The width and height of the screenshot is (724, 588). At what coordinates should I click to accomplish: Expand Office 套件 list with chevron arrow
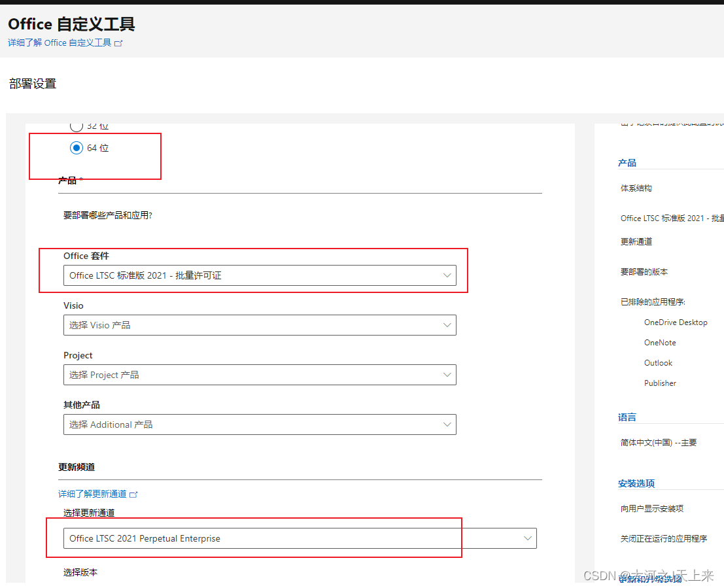[x=447, y=275]
